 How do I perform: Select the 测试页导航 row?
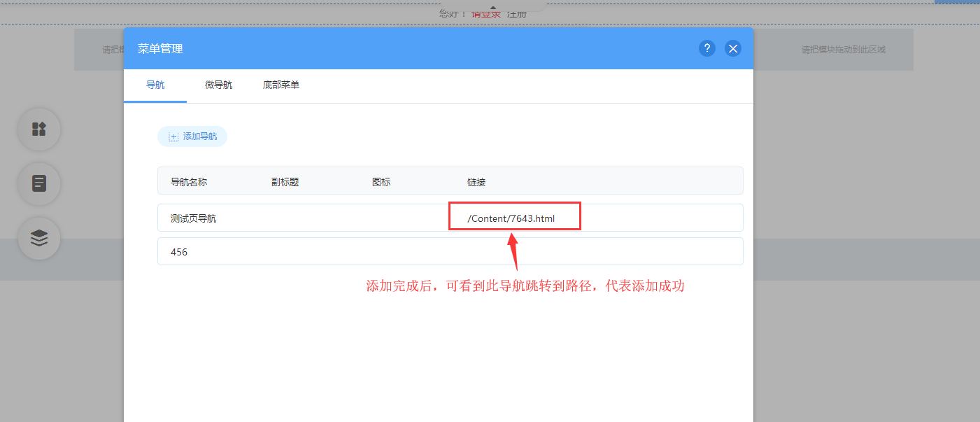pyautogui.click(x=194, y=218)
